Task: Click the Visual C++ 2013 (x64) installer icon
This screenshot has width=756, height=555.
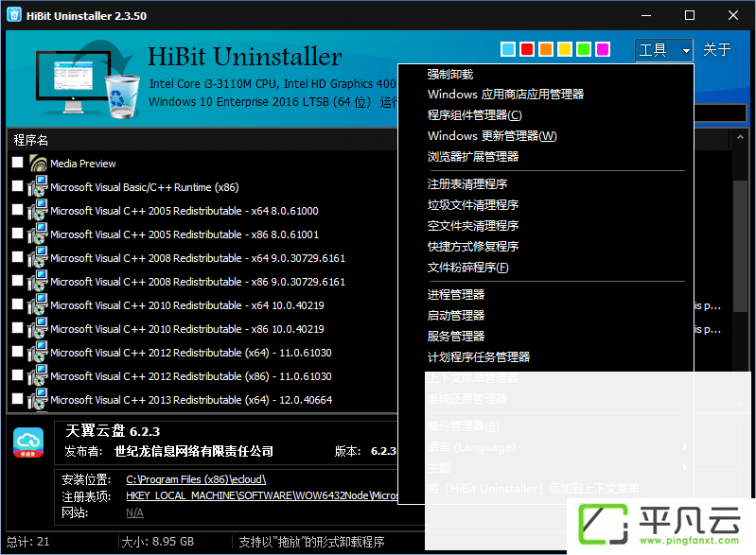Action: tap(38, 399)
